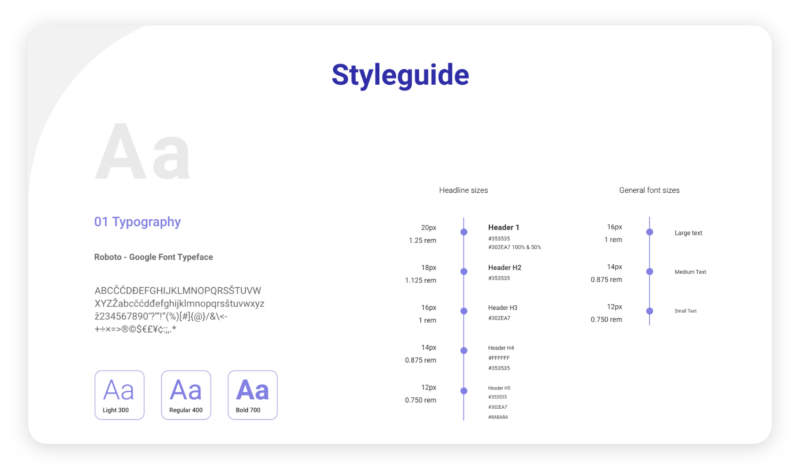Click the Header H2 label
The height and width of the screenshot is (475, 800).
pyautogui.click(x=505, y=267)
